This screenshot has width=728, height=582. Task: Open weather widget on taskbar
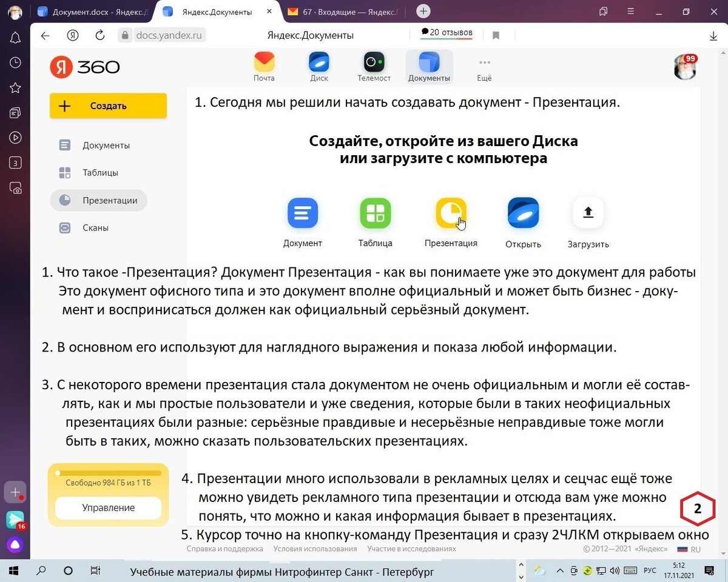coord(539,570)
